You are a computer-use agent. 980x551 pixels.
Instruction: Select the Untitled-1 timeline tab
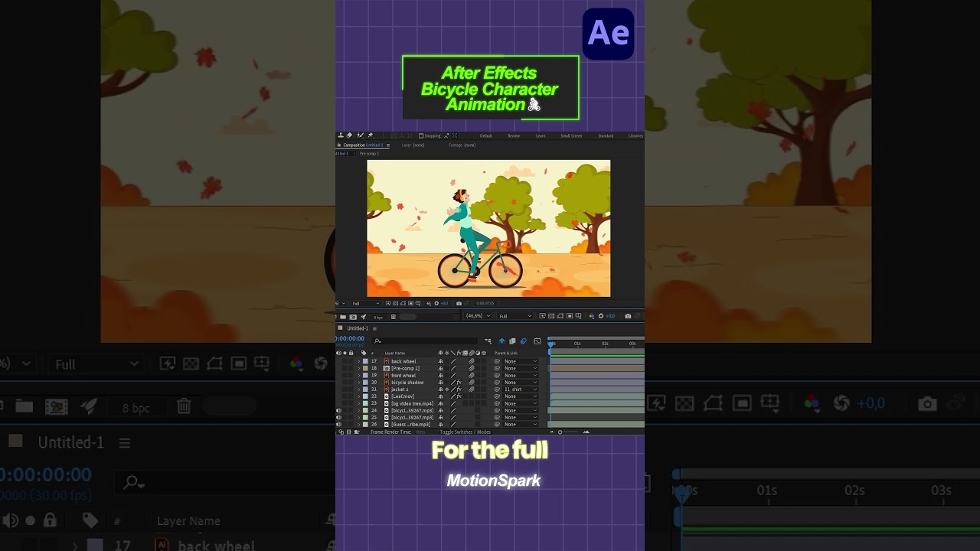point(358,328)
